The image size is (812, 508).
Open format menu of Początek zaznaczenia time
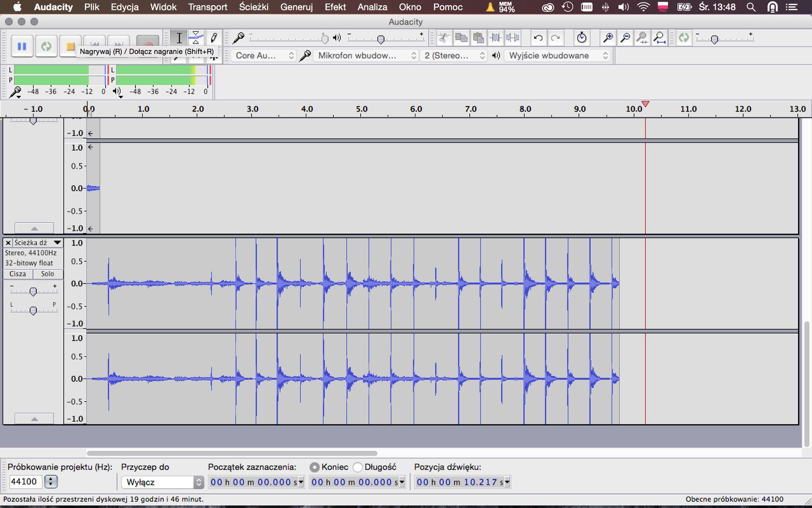[x=301, y=482]
